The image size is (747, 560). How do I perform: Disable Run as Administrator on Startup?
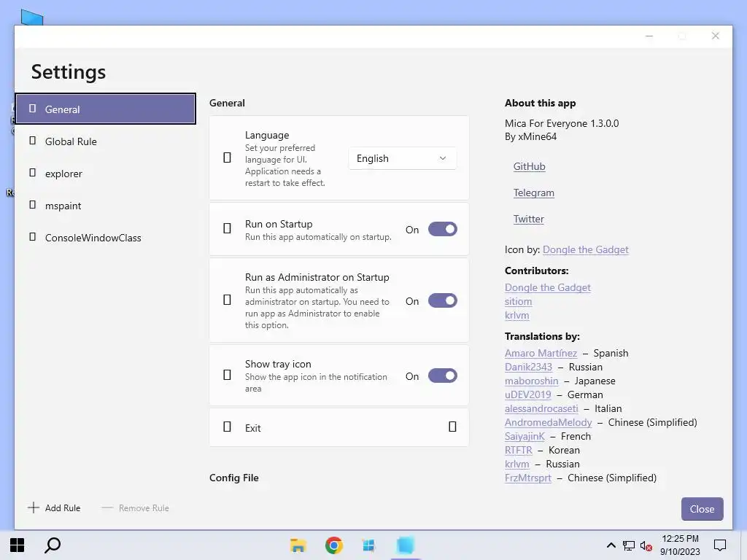pyautogui.click(x=443, y=300)
